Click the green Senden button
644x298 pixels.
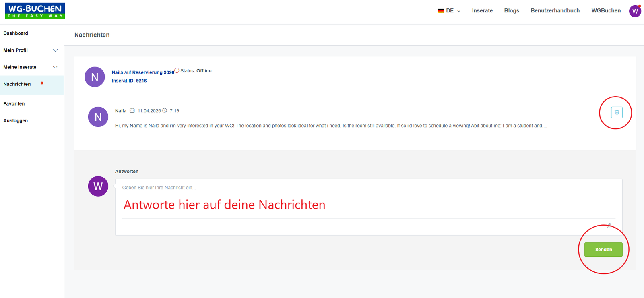[603, 250]
